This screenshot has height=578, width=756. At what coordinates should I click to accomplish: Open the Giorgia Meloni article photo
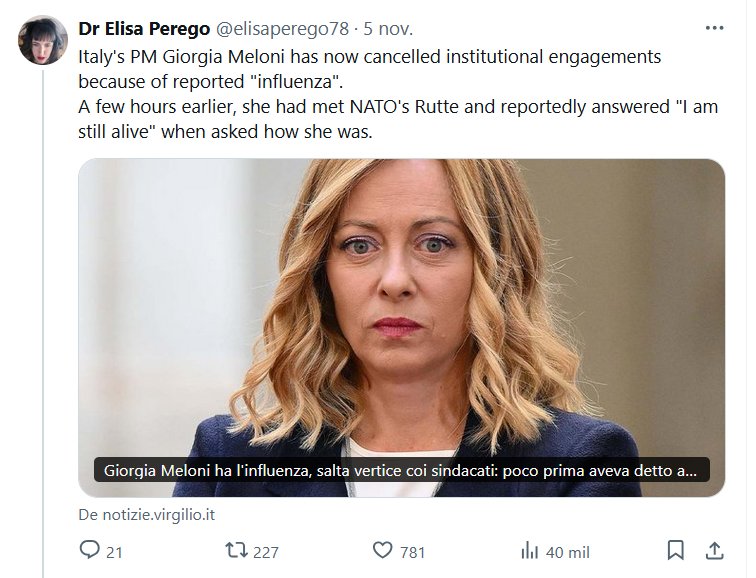point(401,300)
